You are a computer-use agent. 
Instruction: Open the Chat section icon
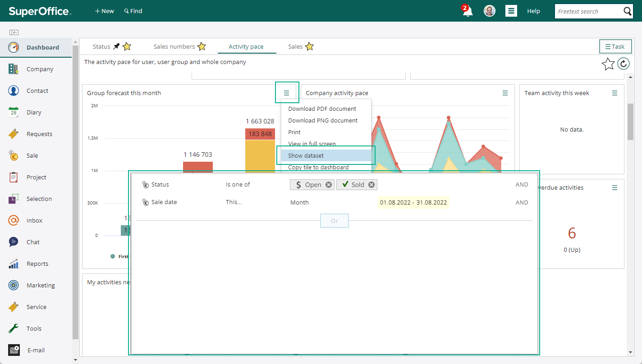(14, 242)
